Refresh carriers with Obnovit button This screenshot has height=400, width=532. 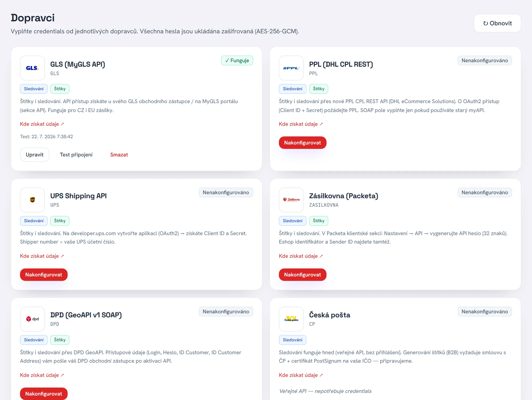click(x=497, y=23)
